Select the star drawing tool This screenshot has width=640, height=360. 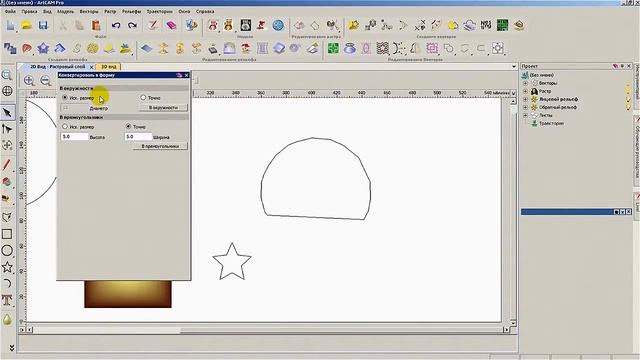[x=7, y=267]
